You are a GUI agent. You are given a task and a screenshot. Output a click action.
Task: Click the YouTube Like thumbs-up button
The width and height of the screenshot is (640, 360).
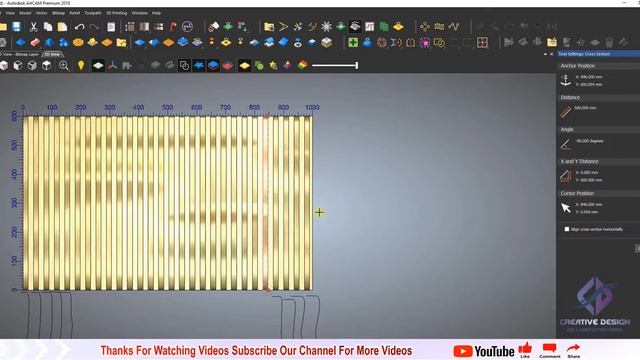click(525, 350)
